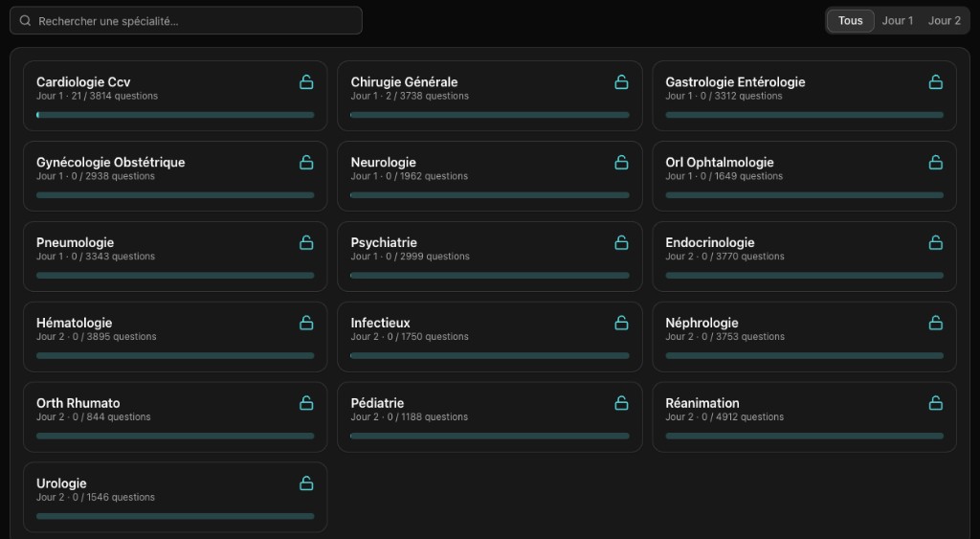This screenshot has height=539, width=980.
Task: Open the Gastrologie Entérologie specialty title
Action: click(735, 82)
